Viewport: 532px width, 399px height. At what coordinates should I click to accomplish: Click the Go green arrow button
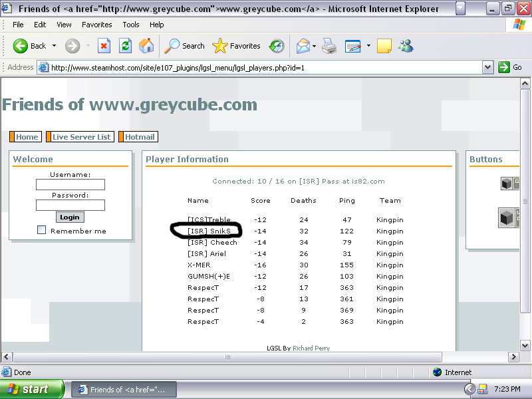tap(510, 67)
